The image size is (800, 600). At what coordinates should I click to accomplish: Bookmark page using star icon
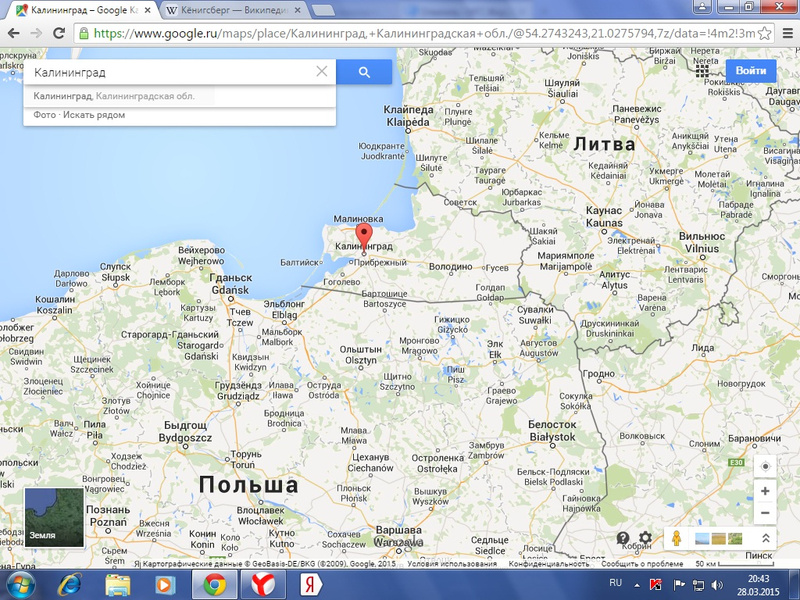(x=764, y=34)
